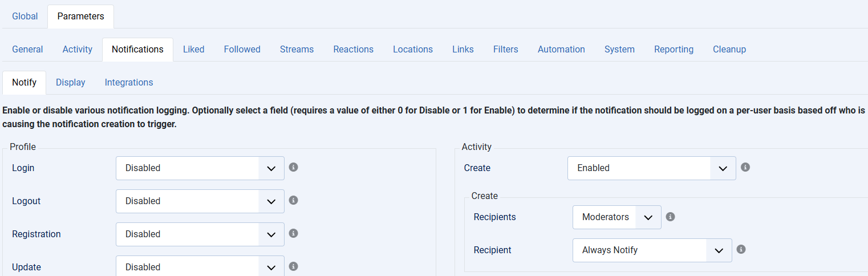
Task: Click the info icon beside Logout dropdown
Action: pos(294,200)
